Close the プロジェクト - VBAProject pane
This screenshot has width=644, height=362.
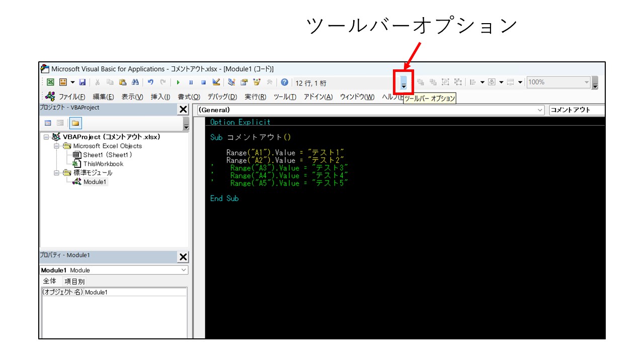[x=183, y=110]
